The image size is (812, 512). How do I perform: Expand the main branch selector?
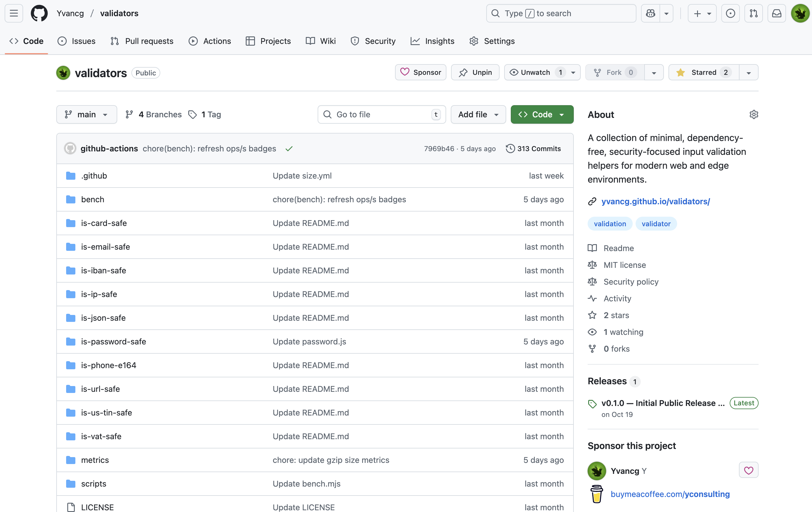pyautogui.click(x=87, y=114)
